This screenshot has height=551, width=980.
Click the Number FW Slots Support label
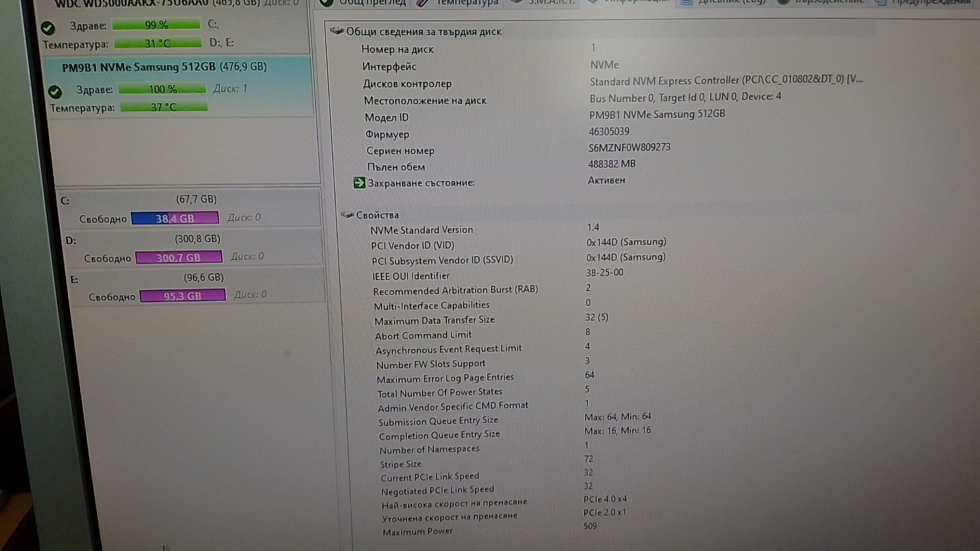click(431, 364)
